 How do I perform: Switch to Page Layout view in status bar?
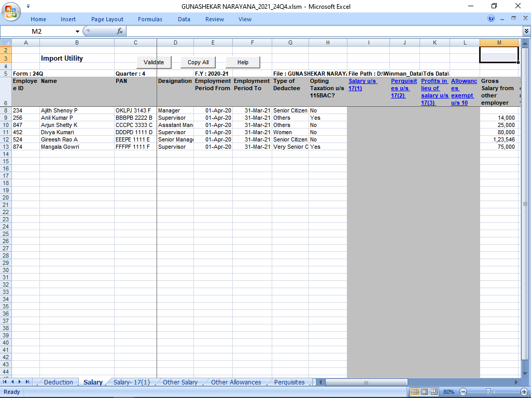pos(424,392)
